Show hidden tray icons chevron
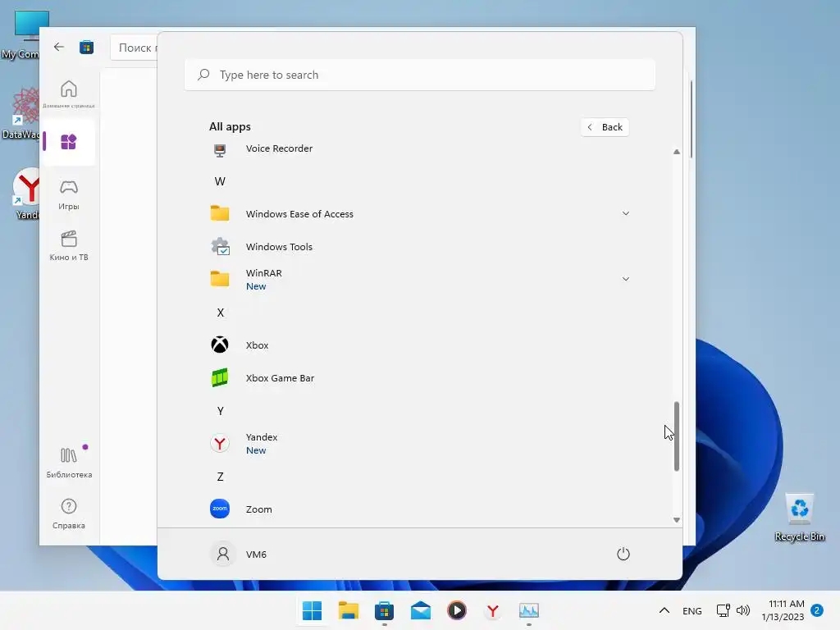Image resolution: width=840 pixels, height=630 pixels. [x=664, y=610]
